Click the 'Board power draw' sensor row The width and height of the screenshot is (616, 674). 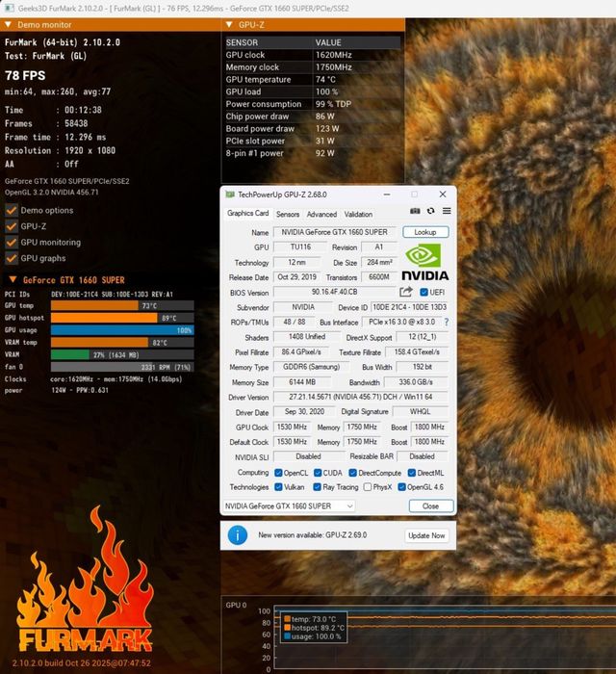coord(313,128)
